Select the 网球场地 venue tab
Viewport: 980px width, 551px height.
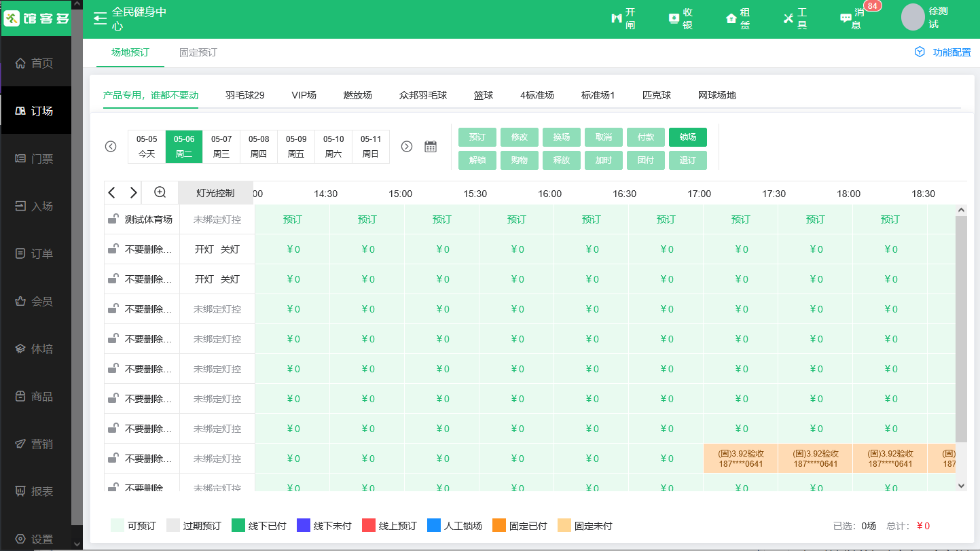(717, 95)
